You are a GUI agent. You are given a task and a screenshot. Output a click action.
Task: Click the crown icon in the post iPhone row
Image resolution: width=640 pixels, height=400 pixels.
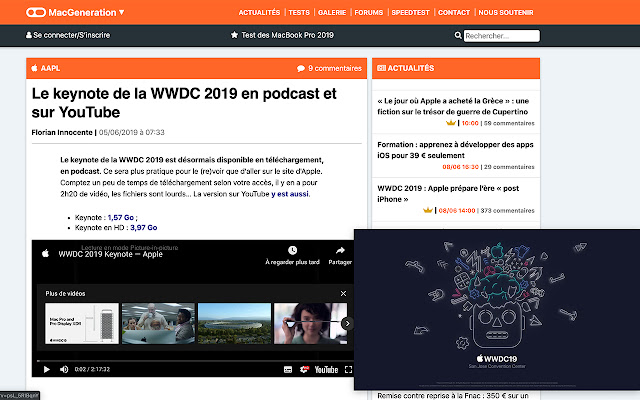click(428, 210)
